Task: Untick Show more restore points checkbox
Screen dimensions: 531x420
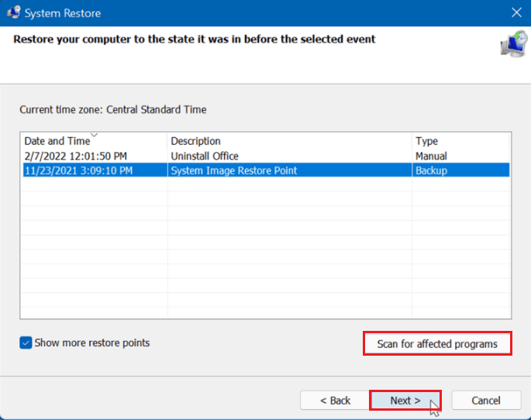Action: point(26,343)
